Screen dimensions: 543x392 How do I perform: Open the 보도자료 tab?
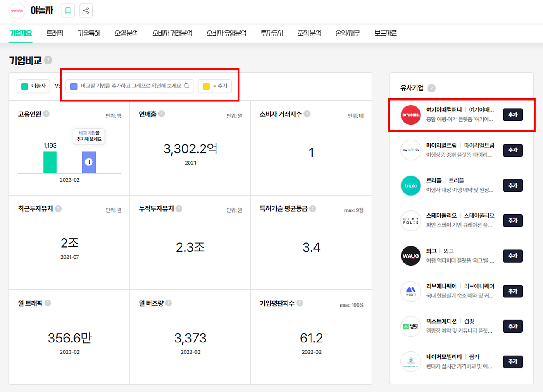pyautogui.click(x=386, y=33)
